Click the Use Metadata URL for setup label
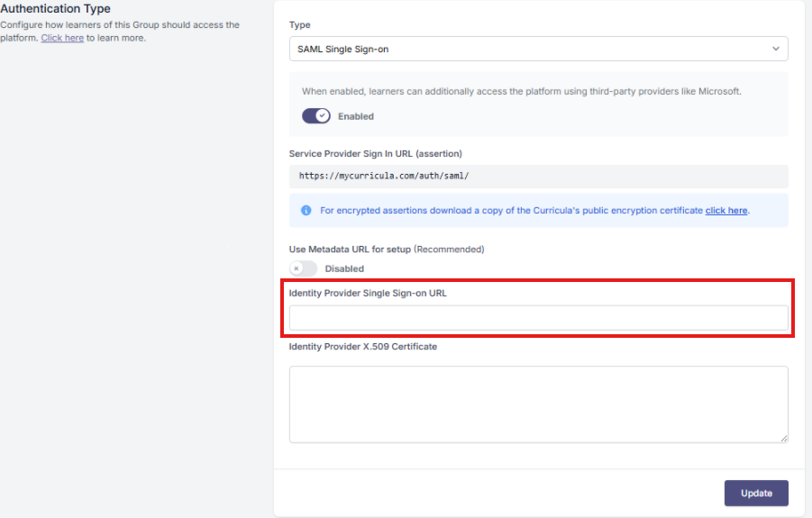This screenshot has height=518, width=812. click(x=387, y=249)
